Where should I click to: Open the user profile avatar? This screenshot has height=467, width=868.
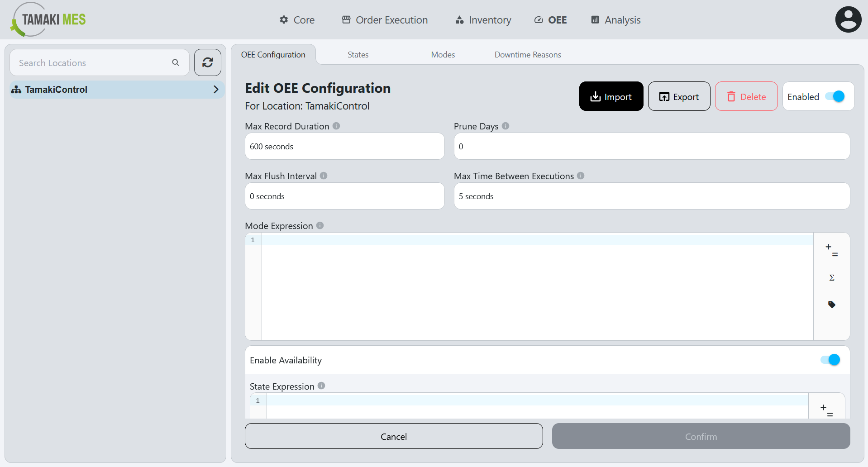click(x=848, y=19)
